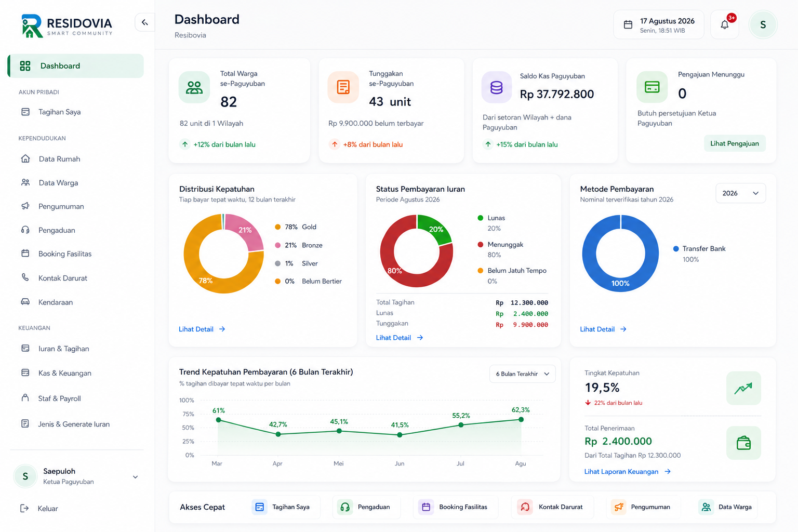Click the Lunas green legend dot
The image size is (798, 532).
pos(481,218)
